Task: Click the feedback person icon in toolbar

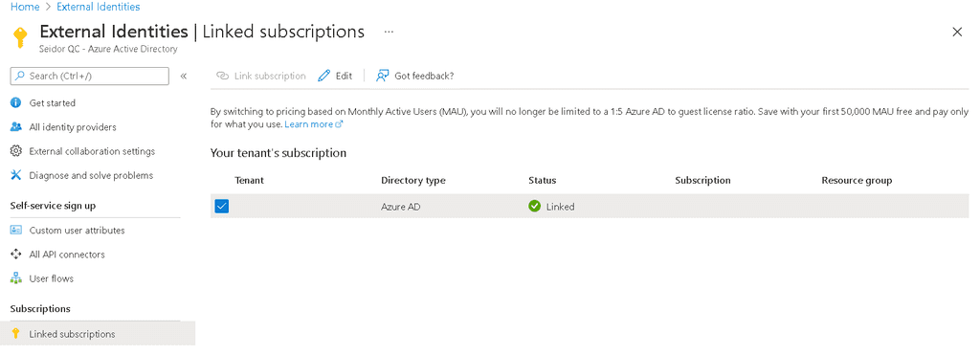Action: coord(382,76)
